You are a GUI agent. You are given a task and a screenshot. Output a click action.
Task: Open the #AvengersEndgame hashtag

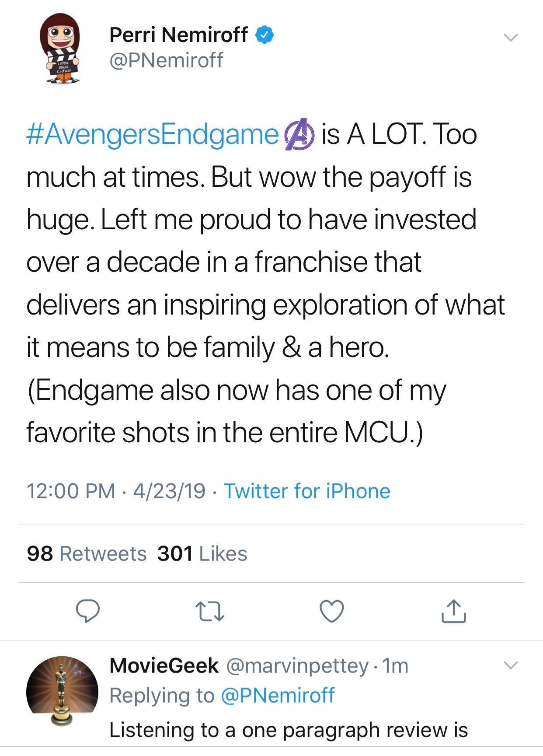point(152,135)
